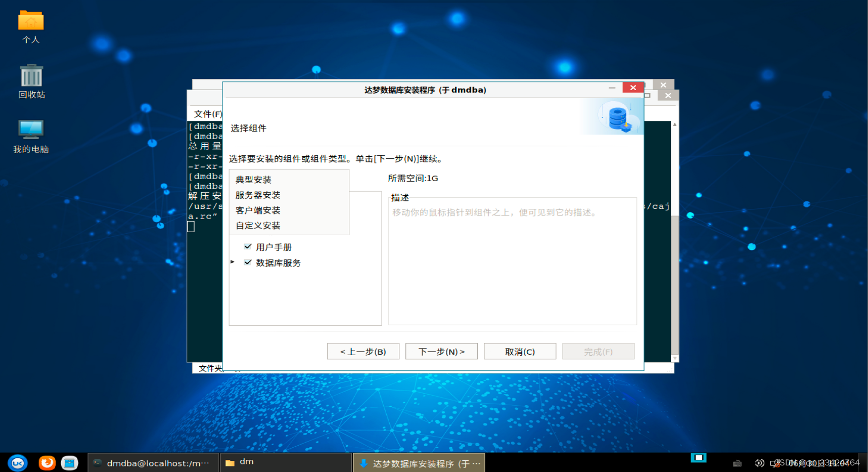Close the terminal window behind installer

pyautogui.click(x=668, y=95)
